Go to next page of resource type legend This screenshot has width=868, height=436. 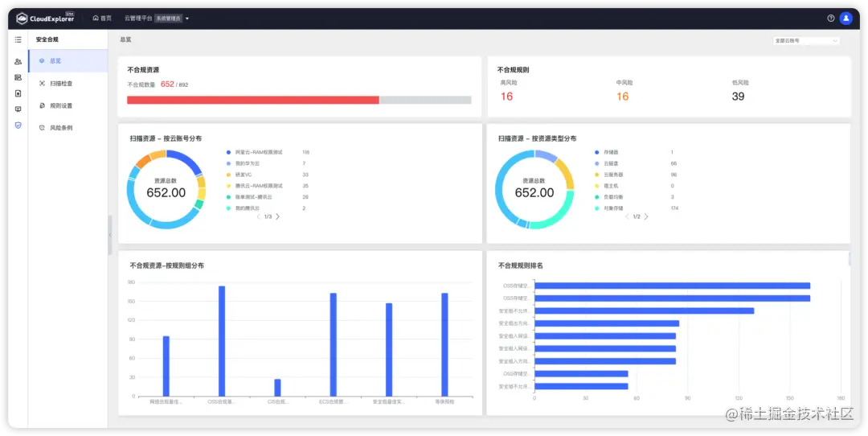[x=646, y=216]
